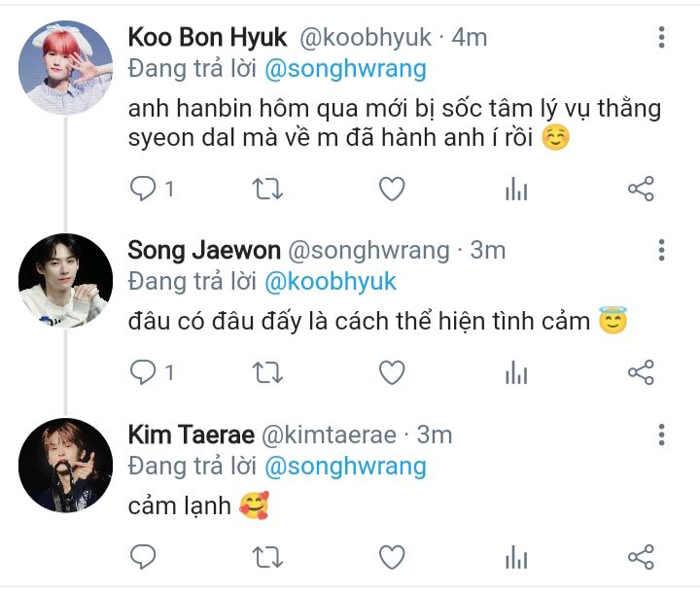Retweet Song Jaewon's tweet

[266, 371]
